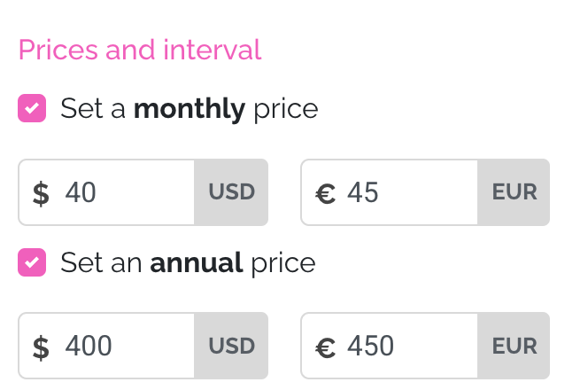
Task: Click the dollar icon in annual price field
Action: 41,347
